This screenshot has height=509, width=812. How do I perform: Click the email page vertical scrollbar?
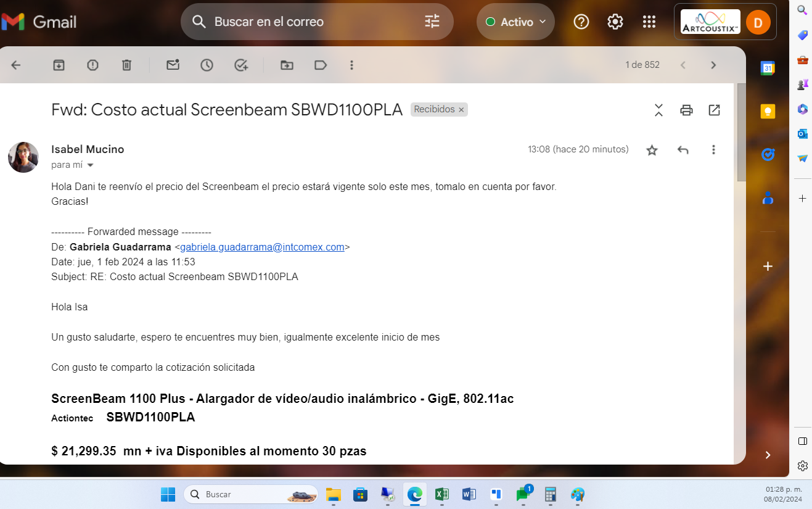click(x=741, y=131)
